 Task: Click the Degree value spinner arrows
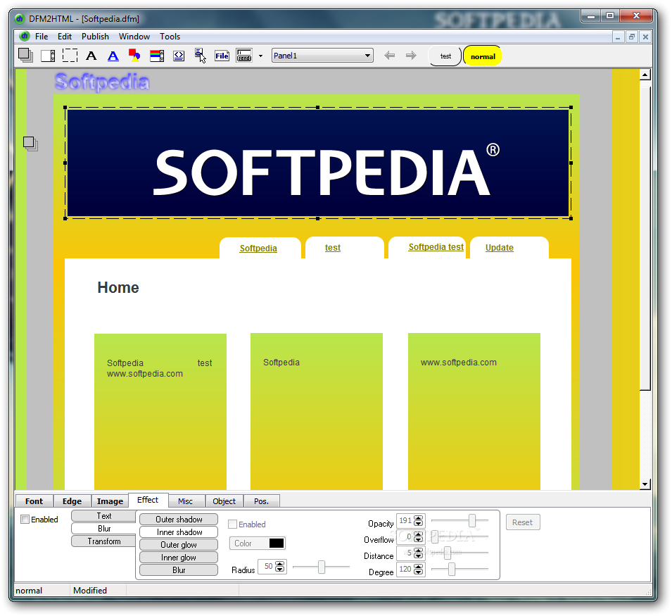point(419,570)
